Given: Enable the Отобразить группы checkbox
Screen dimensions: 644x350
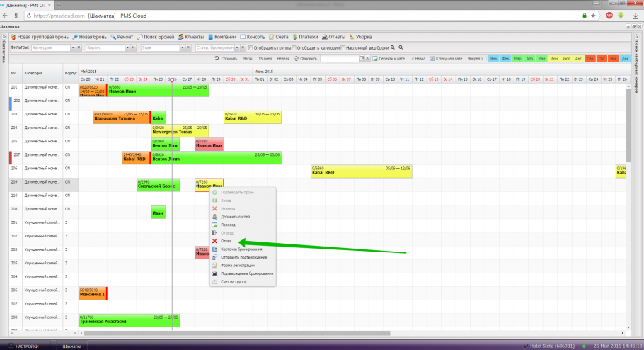Looking at the screenshot, I should coord(251,47).
